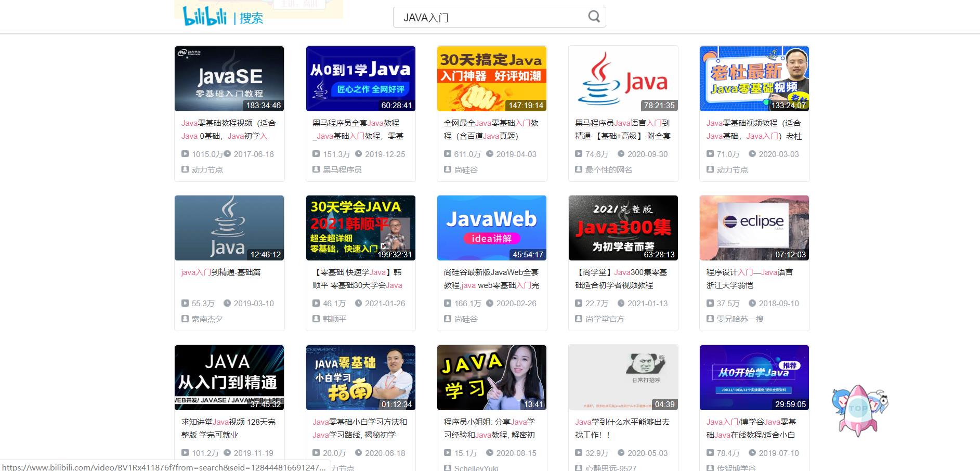Image resolution: width=980 pixels, height=471 pixels.
Task: Click the magnifier search icon
Action: 594,17
